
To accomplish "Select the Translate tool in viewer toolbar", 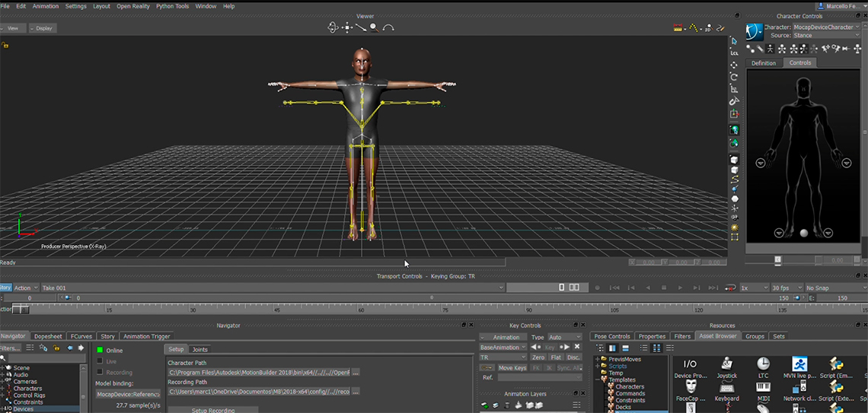I will pyautogui.click(x=734, y=65).
